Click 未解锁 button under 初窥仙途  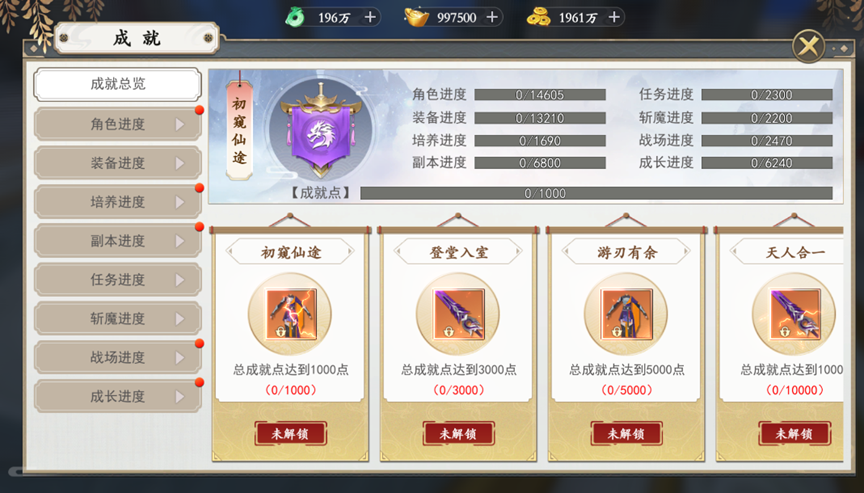[290, 434]
